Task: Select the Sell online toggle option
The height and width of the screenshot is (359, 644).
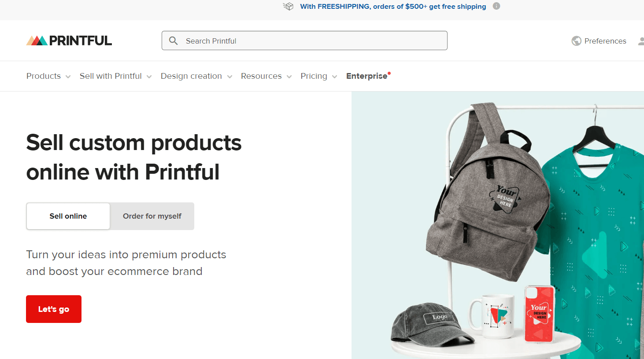Action: (x=68, y=216)
